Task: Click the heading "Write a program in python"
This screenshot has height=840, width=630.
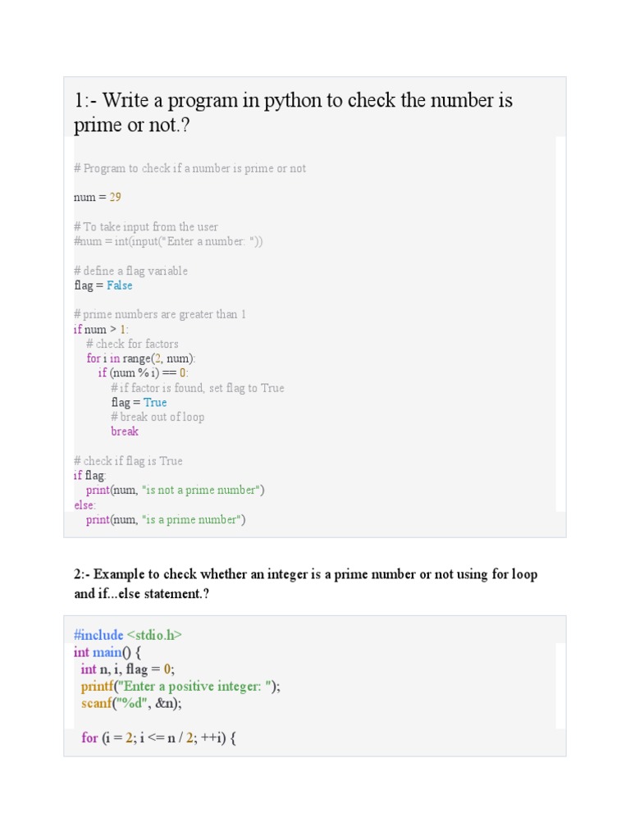Action: 293,112
